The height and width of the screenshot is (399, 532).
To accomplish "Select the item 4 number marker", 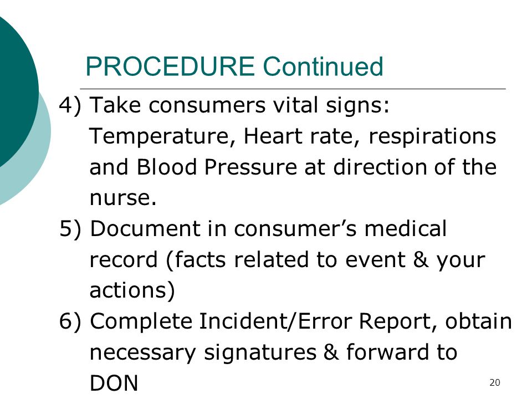I will point(70,105).
